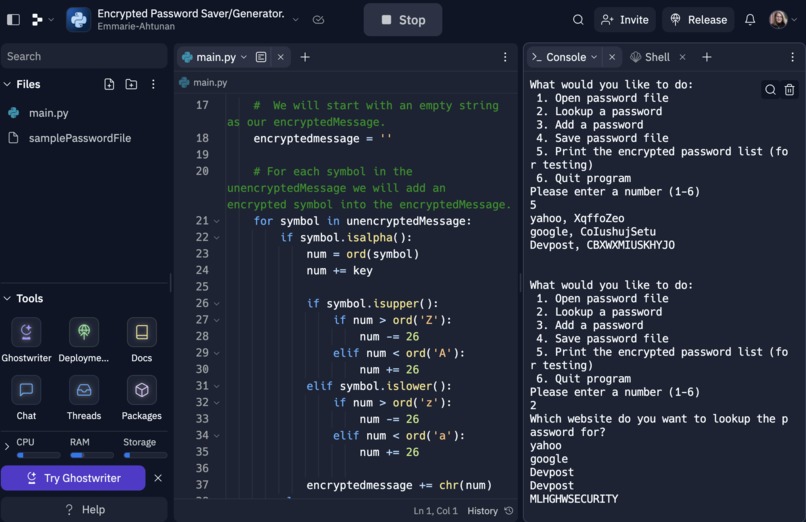Screen dimensions: 806x522
Task: Click Emmarie-Ahtunan owner name
Action: (136, 26)
